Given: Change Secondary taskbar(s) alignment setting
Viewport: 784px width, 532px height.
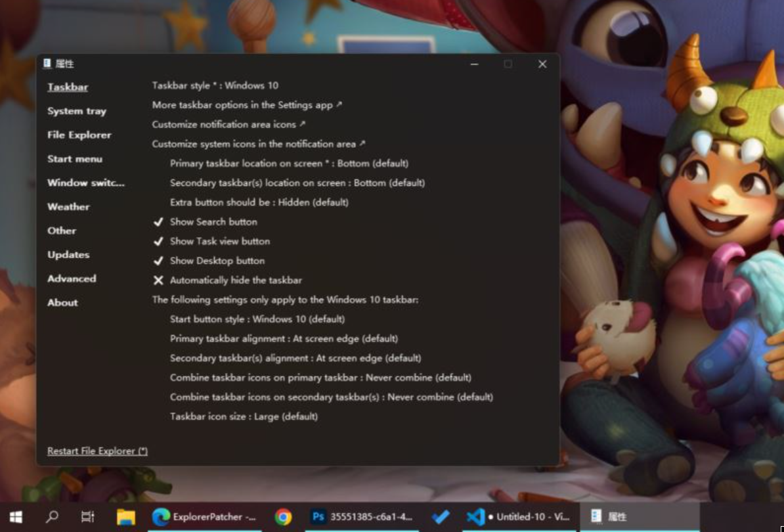Looking at the screenshot, I should click(x=295, y=358).
